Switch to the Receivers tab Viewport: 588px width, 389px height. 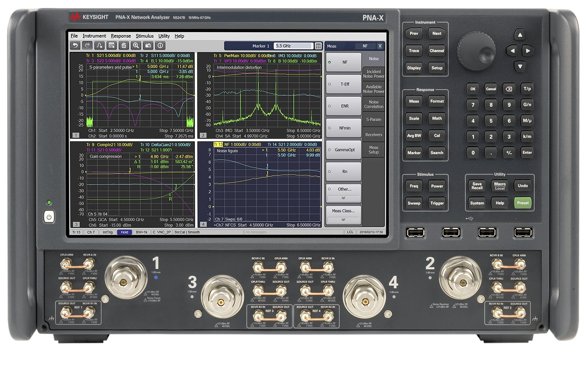click(x=374, y=135)
